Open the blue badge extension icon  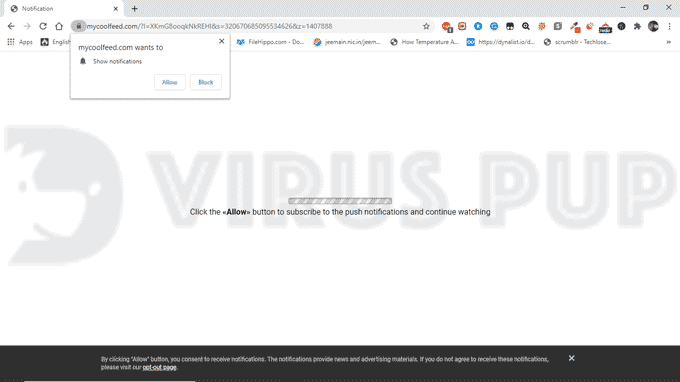pyautogui.click(x=494, y=26)
